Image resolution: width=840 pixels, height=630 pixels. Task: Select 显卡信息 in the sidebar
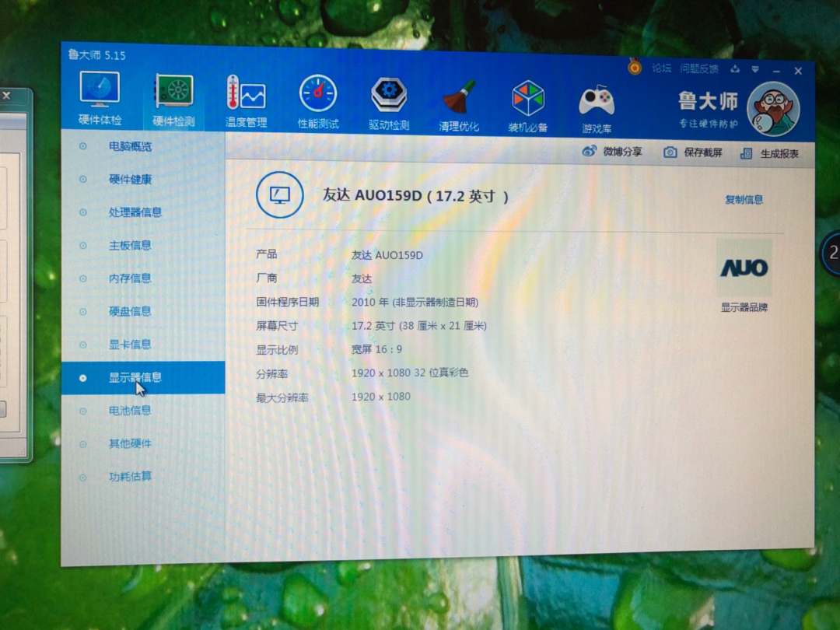tap(143, 345)
